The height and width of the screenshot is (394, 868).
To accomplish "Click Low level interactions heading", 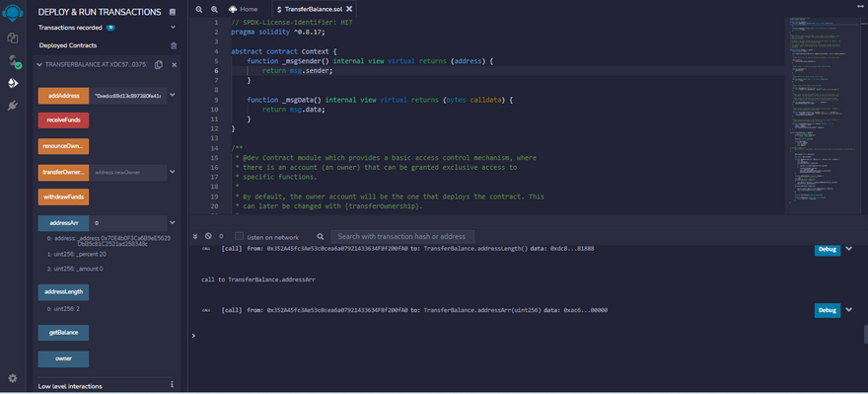I will coord(70,386).
